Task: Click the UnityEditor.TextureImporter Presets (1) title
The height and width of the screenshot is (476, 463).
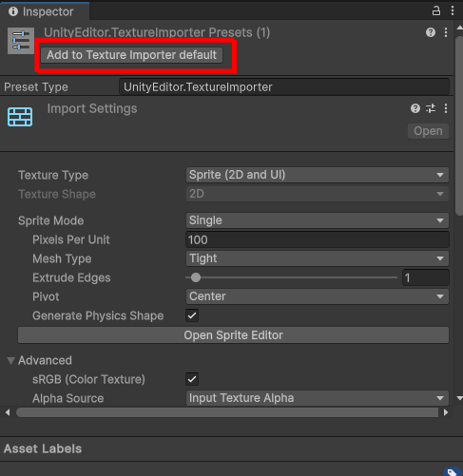Action: tap(157, 32)
